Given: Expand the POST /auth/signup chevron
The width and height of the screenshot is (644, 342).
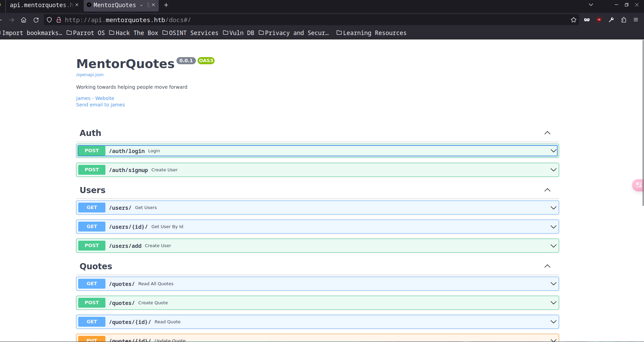Looking at the screenshot, I should tap(554, 170).
